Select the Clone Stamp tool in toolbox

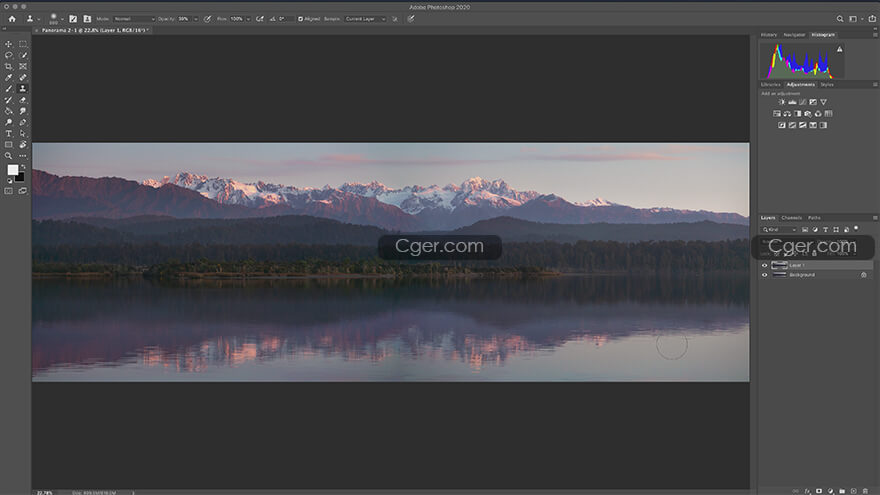(x=23, y=89)
